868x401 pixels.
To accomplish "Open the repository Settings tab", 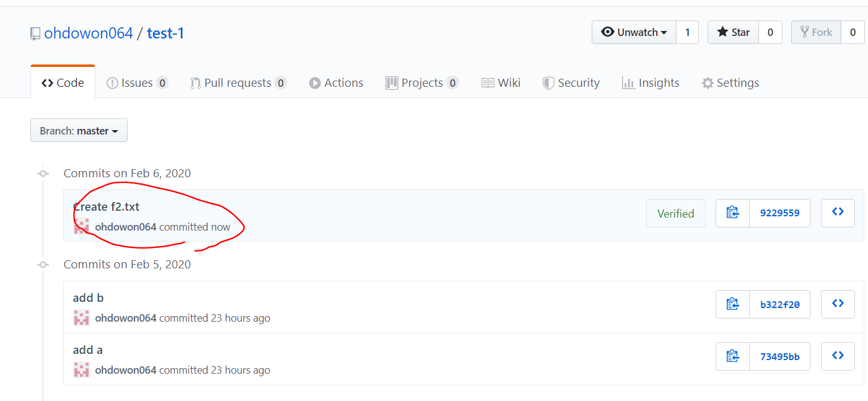I will point(730,82).
